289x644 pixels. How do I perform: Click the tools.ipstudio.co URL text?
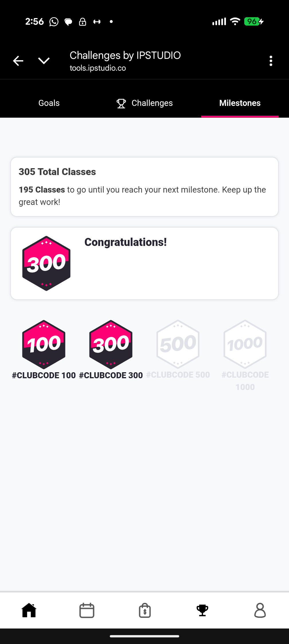pyautogui.click(x=98, y=68)
